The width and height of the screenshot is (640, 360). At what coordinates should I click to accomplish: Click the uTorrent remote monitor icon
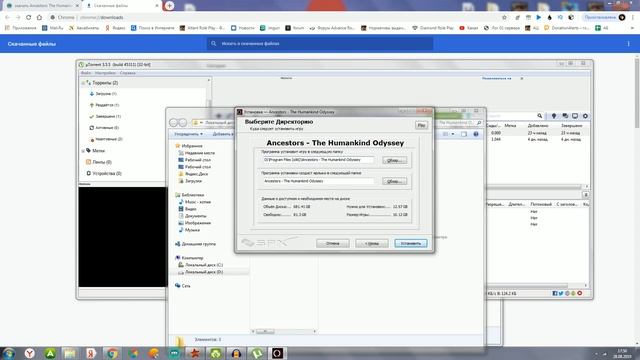(x=575, y=116)
